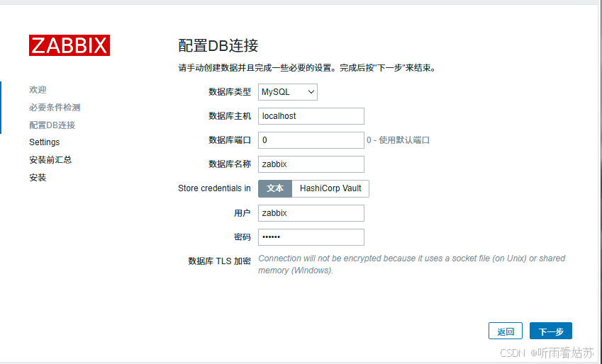This screenshot has height=364, width=602.
Task: Click the 数据库主机 label
Action: (230, 116)
